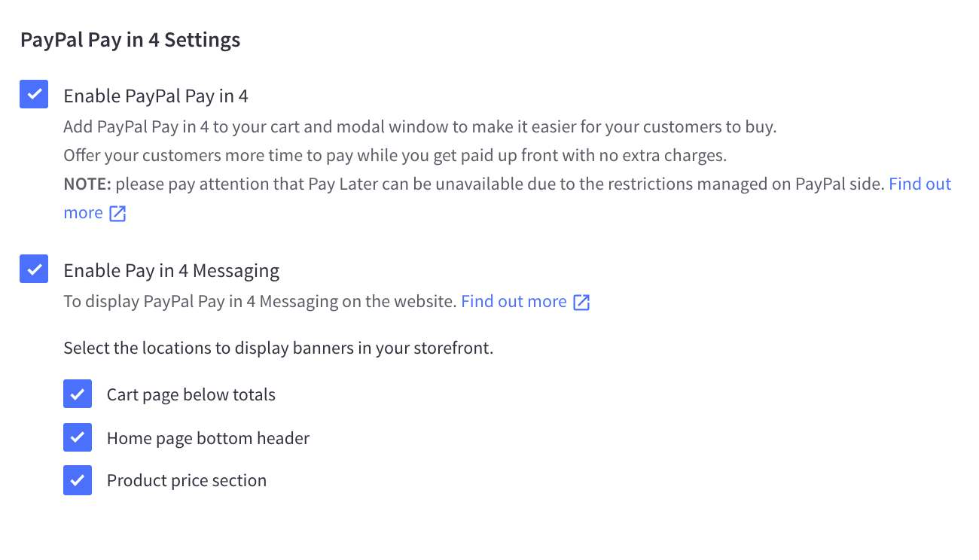Viewport: 979px width, 560px height.
Task: Click the bold NOTE: text
Action: click(x=87, y=184)
